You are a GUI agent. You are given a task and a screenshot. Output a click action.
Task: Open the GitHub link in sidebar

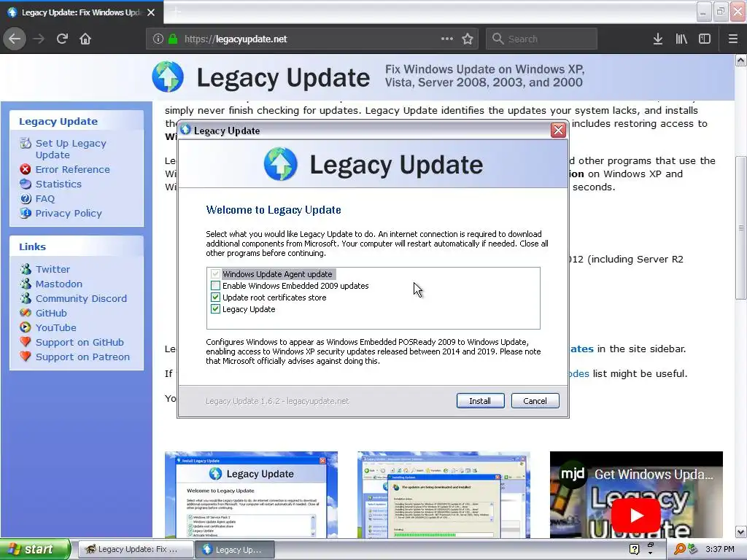[x=51, y=314]
